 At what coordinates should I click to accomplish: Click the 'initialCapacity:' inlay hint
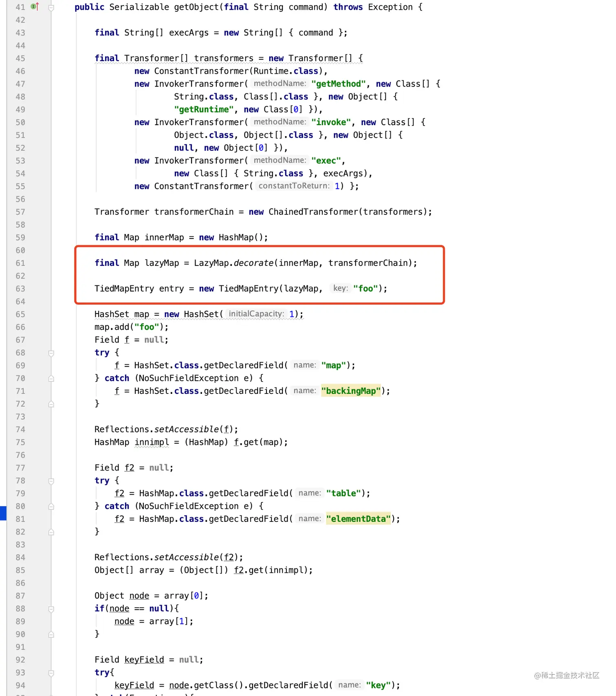pyautogui.click(x=256, y=314)
